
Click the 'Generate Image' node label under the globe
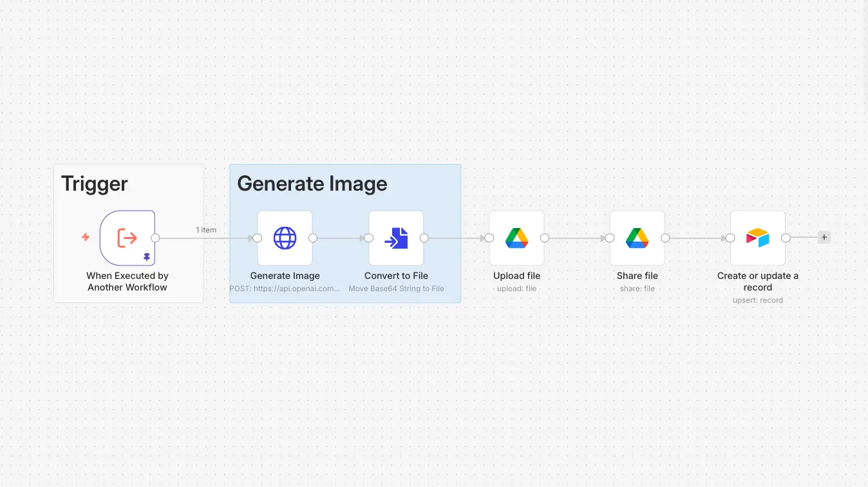coord(285,276)
